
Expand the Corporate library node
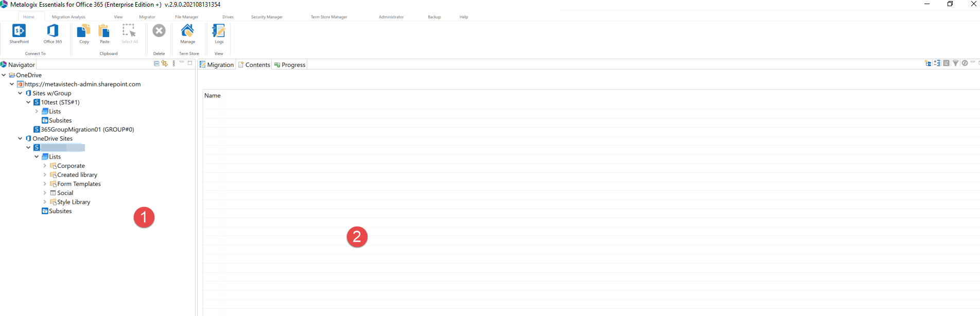click(45, 166)
